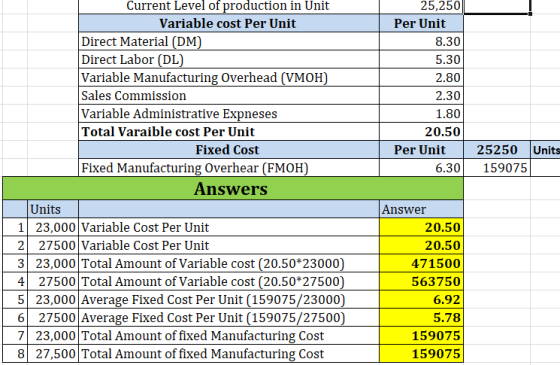Click the 5.30 Direct Labor value

coord(421,60)
